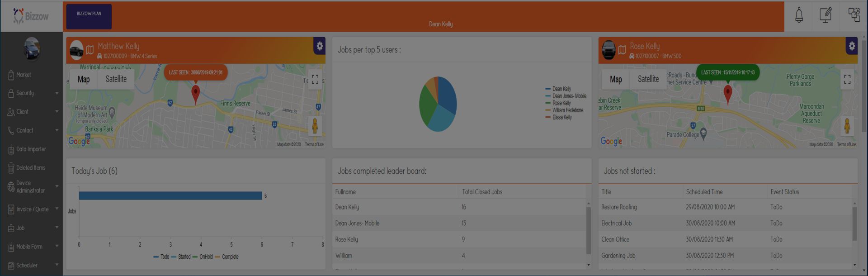Screen dimensions: 868x276
Task: Click the screen share icon at top right
Action: pos(854,15)
